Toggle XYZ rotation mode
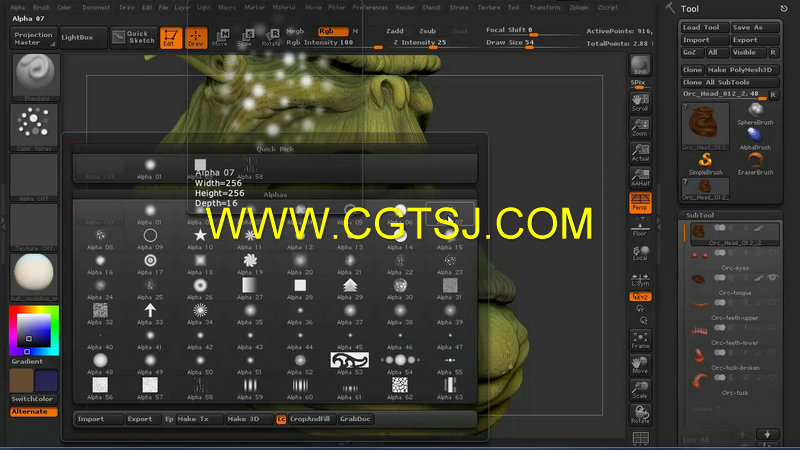 [x=640, y=296]
